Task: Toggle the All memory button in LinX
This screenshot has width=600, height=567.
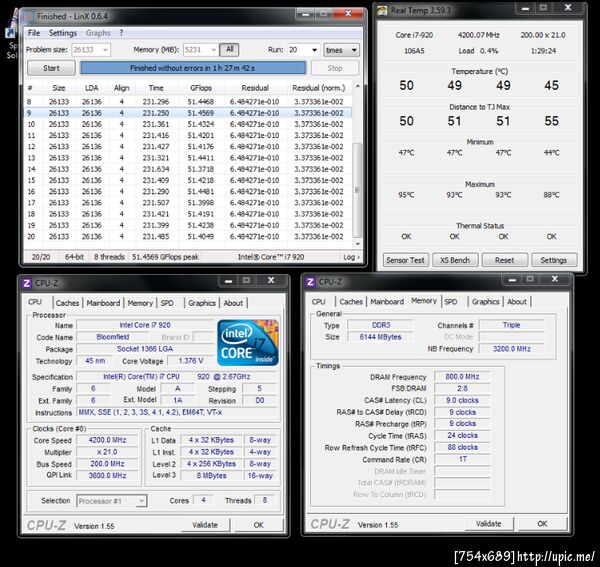Action: pos(230,49)
